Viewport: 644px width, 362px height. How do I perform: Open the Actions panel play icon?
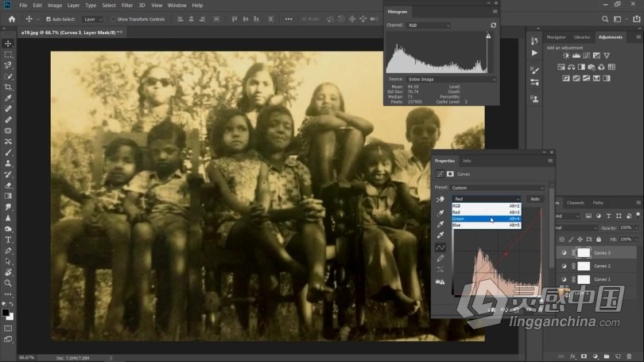[534, 53]
